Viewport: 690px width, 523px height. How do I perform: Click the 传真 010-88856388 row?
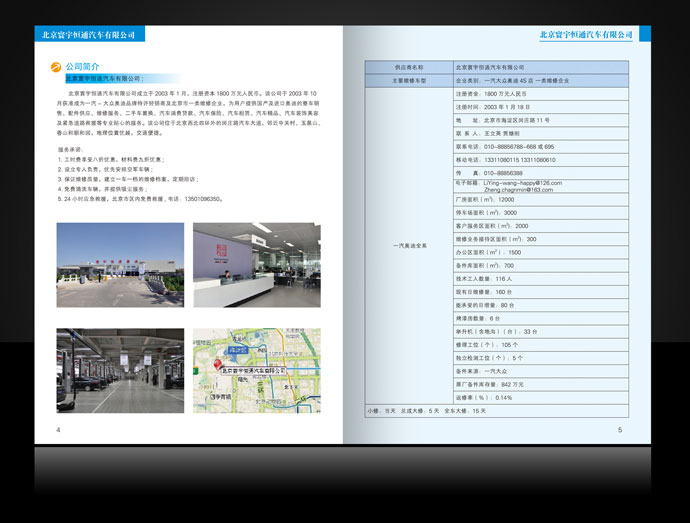click(x=541, y=173)
